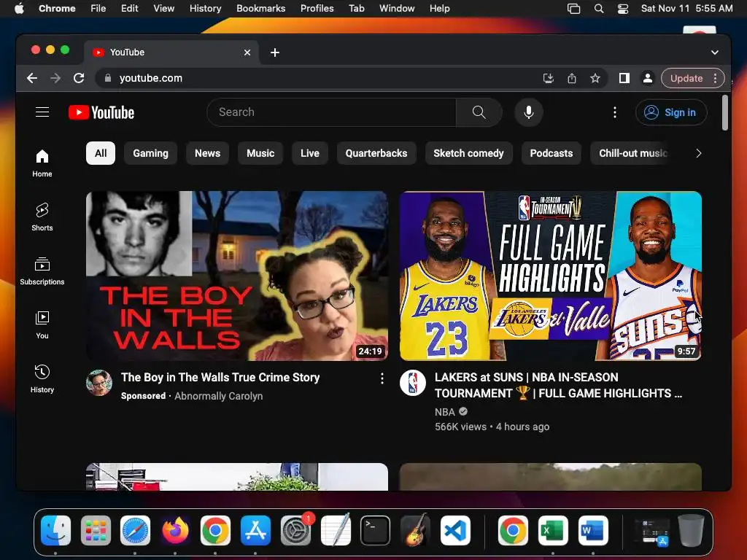Open the Profiles menu
Image resolution: width=747 pixels, height=560 pixels.
[x=317, y=9]
